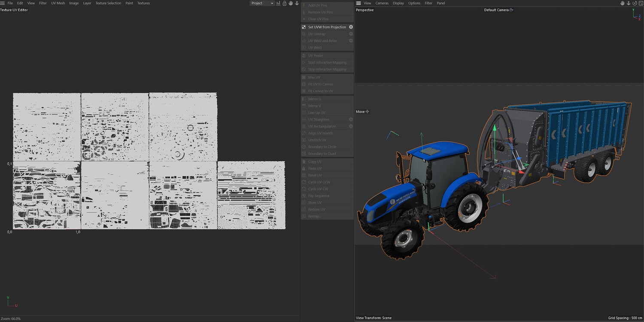The width and height of the screenshot is (644, 322).
Task: Click Boundary to Circle
Action: (x=327, y=147)
